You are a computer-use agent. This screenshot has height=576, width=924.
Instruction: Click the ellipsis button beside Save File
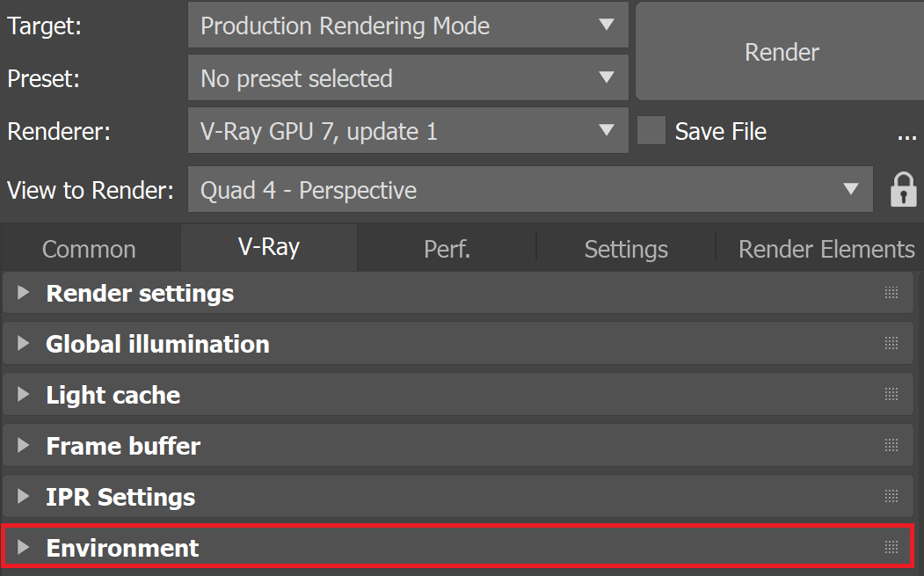(x=906, y=137)
